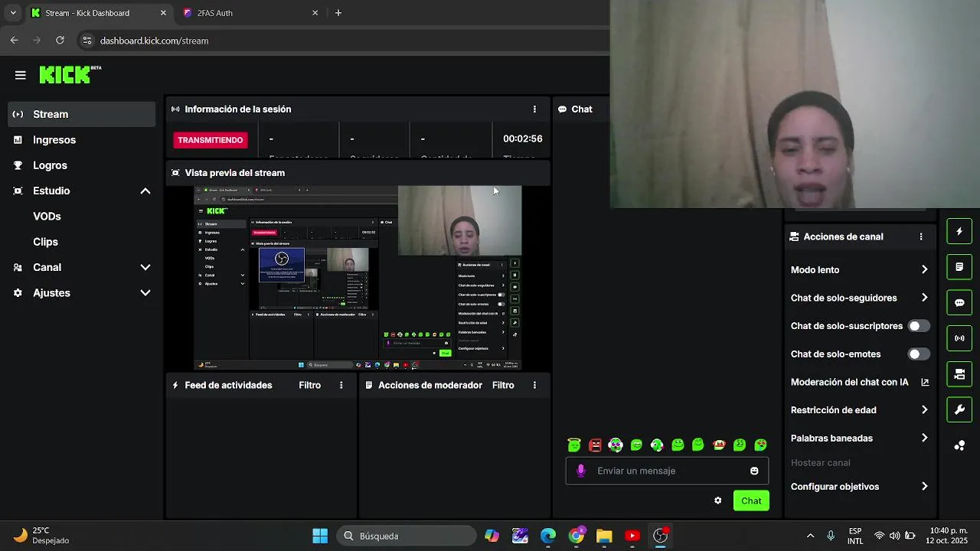
Task: Open Modo lento options
Action: [x=860, y=270]
